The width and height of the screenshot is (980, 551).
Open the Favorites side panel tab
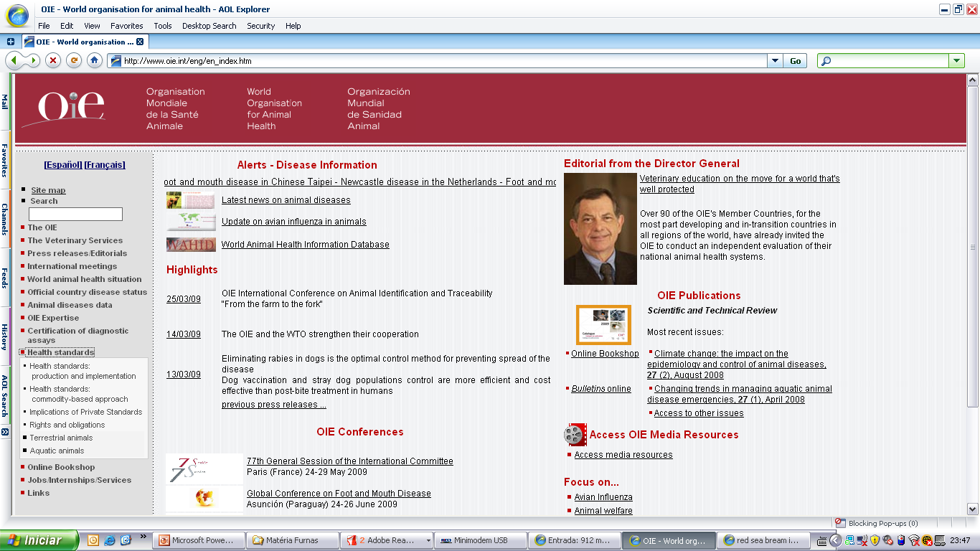pos(5,160)
